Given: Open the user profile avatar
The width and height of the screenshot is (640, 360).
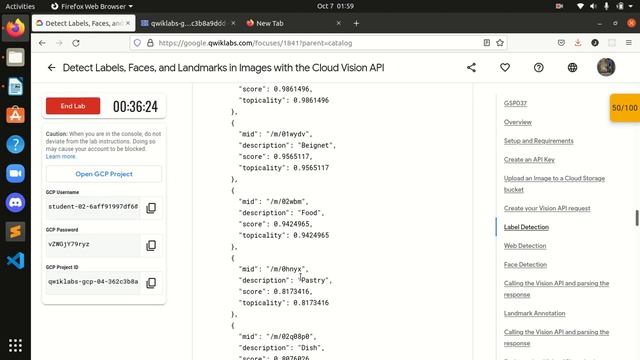Looking at the screenshot, I should 606,67.
